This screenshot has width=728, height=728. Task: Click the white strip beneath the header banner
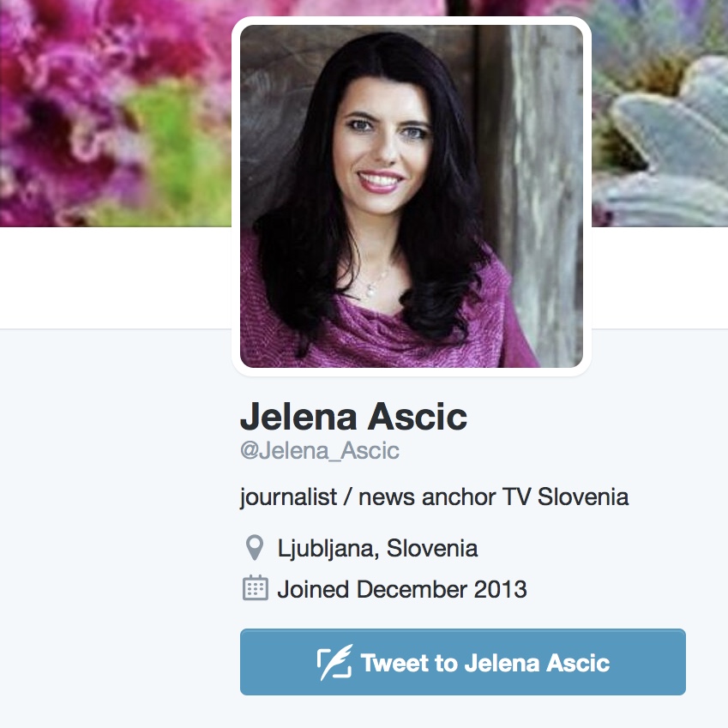click(x=116, y=278)
